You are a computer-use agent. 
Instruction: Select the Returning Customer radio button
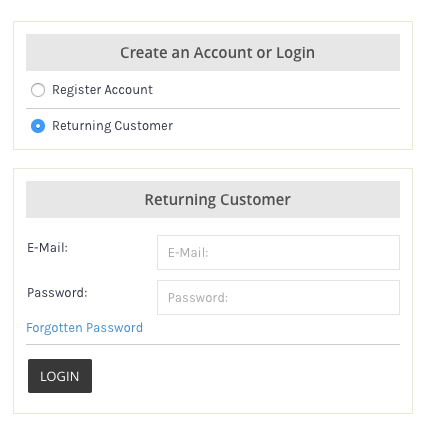point(38,126)
